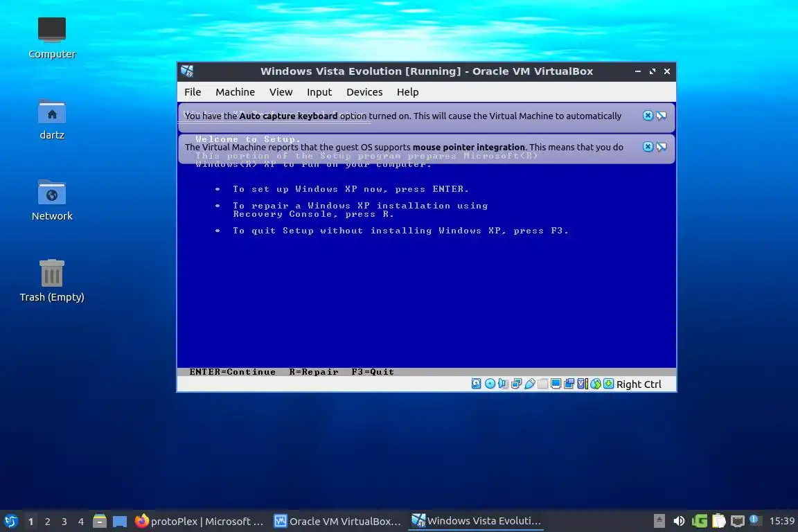Click the 15:39 panel clock
Image resolution: width=798 pixels, height=532 pixels.
(781, 521)
